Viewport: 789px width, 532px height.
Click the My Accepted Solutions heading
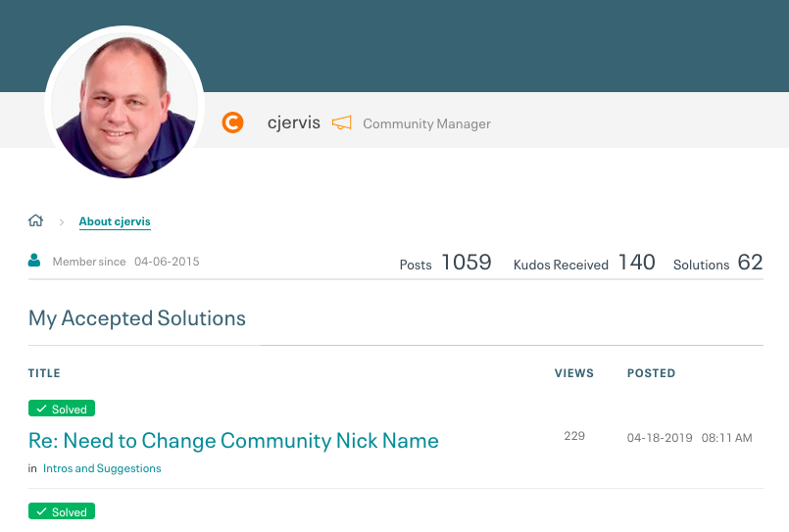coord(137,318)
